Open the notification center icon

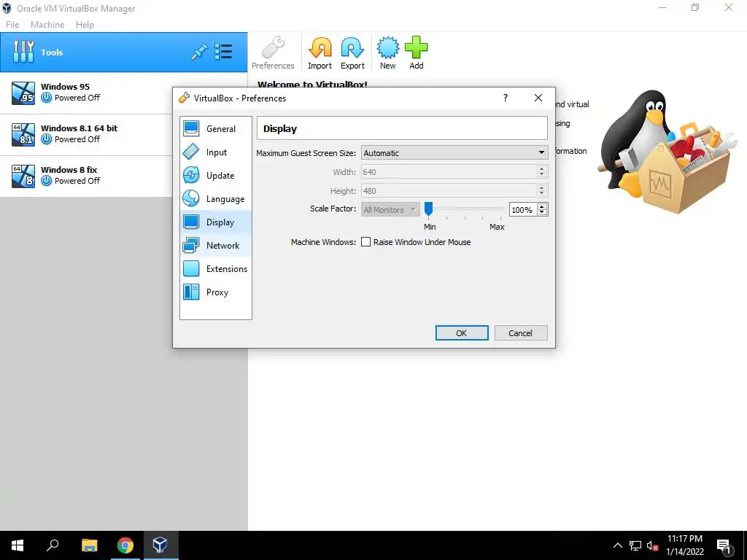(724, 546)
